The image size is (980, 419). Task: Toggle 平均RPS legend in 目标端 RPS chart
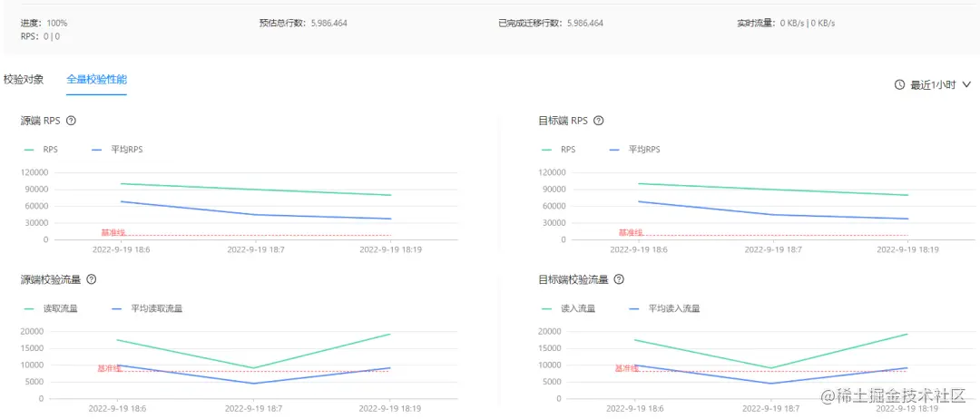(x=635, y=150)
